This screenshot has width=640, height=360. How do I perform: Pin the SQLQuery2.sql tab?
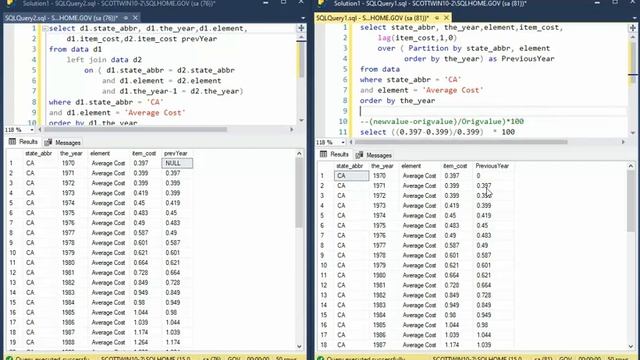[x=126, y=18]
